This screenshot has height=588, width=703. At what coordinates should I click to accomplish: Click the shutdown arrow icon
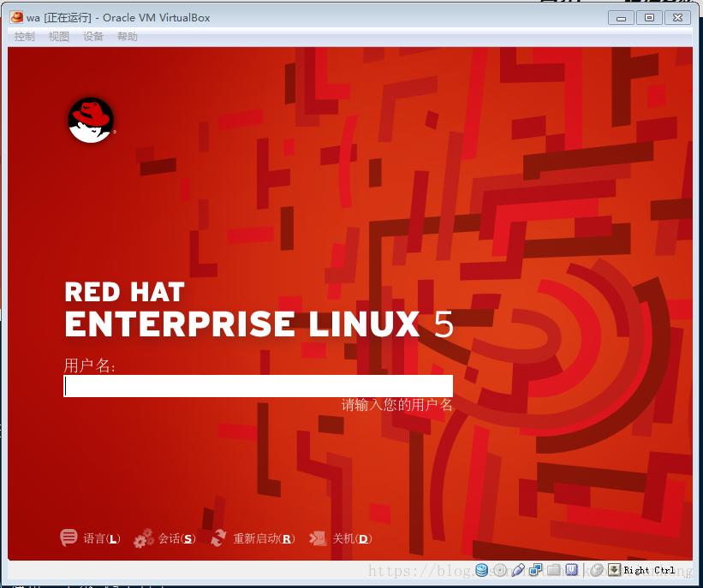point(318,538)
